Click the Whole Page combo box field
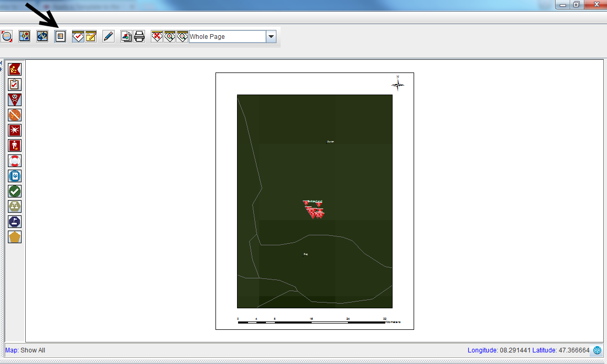 pyautogui.click(x=227, y=37)
